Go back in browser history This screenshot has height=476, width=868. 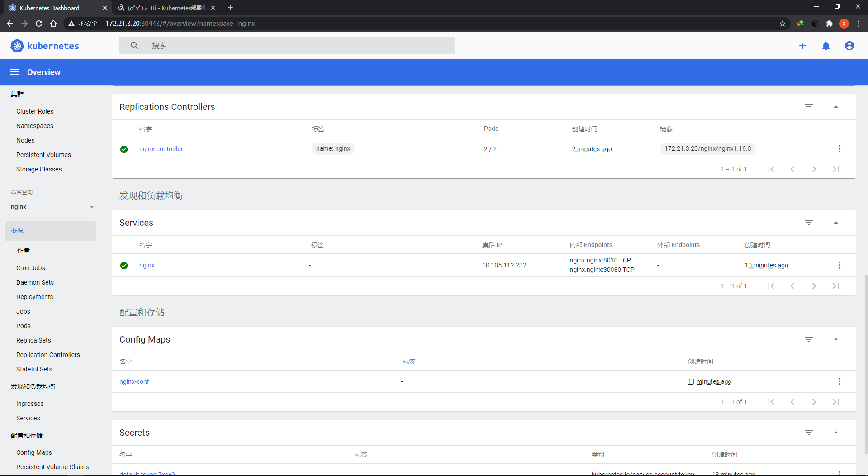click(10, 24)
